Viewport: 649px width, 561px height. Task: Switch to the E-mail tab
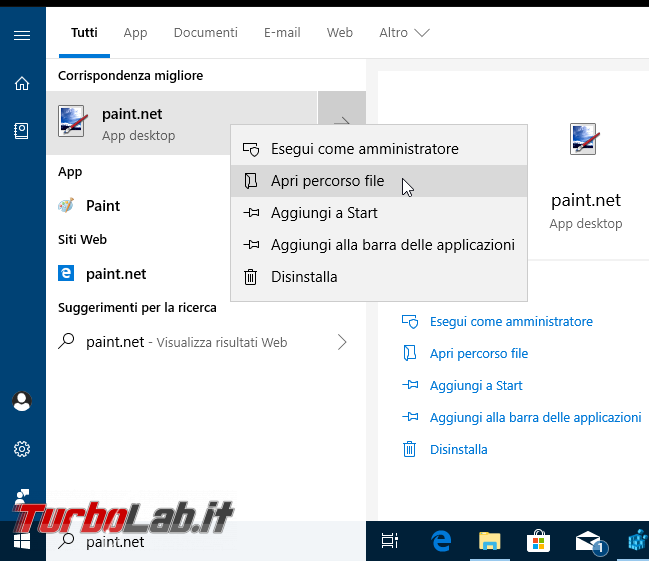coord(282,33)
